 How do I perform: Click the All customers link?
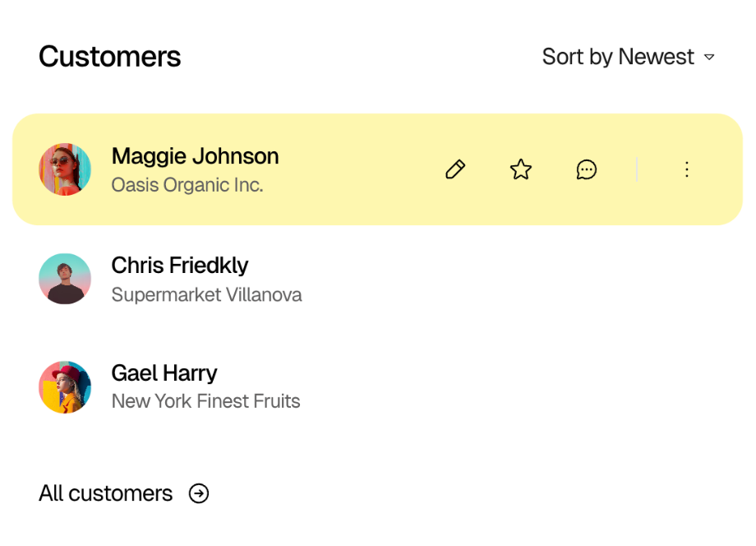pyautogui.click(x=105, y=493)
